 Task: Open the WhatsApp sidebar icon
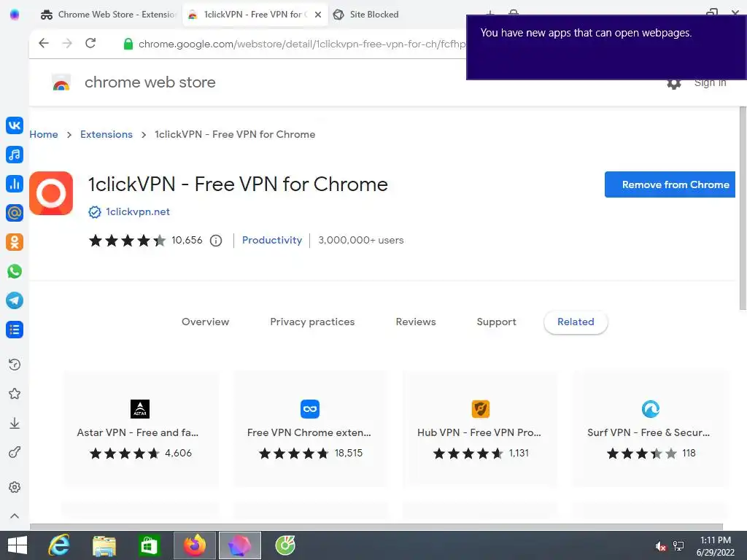click(x=15, y=271)
